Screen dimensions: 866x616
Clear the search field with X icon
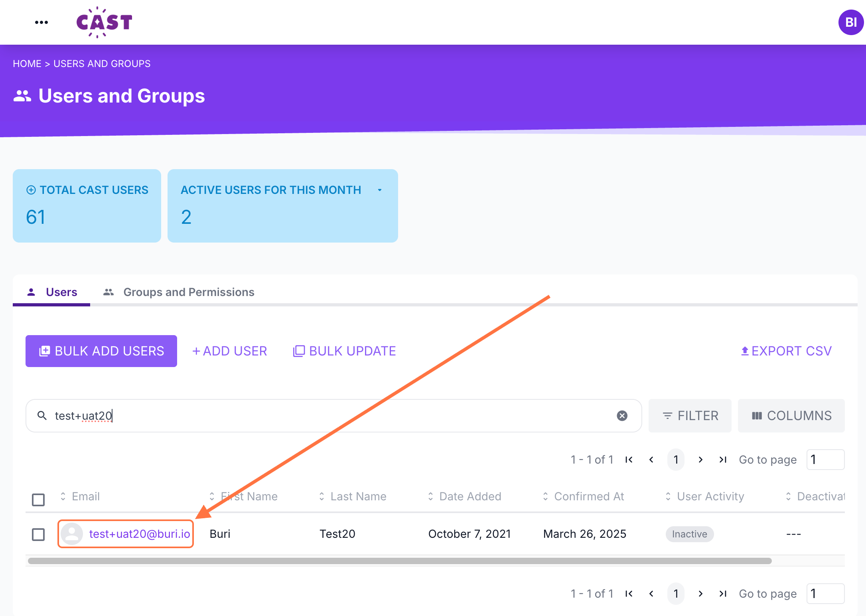(x=622, y=416)
